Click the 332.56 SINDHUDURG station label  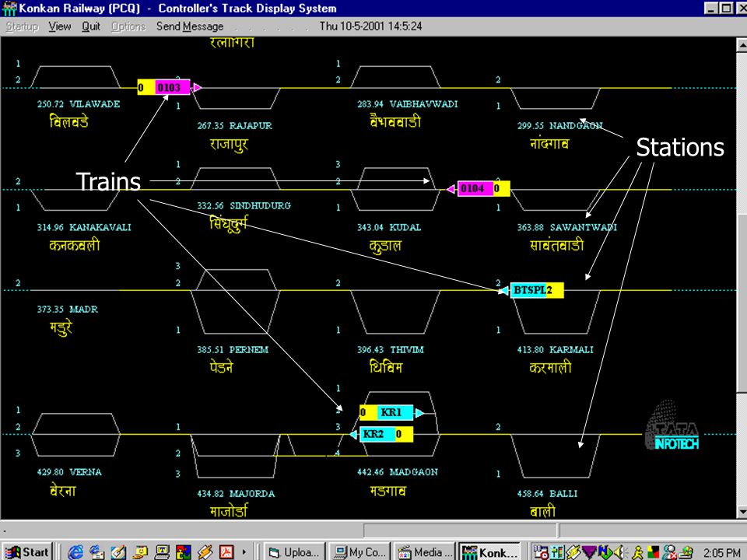[x=244, y=205]
